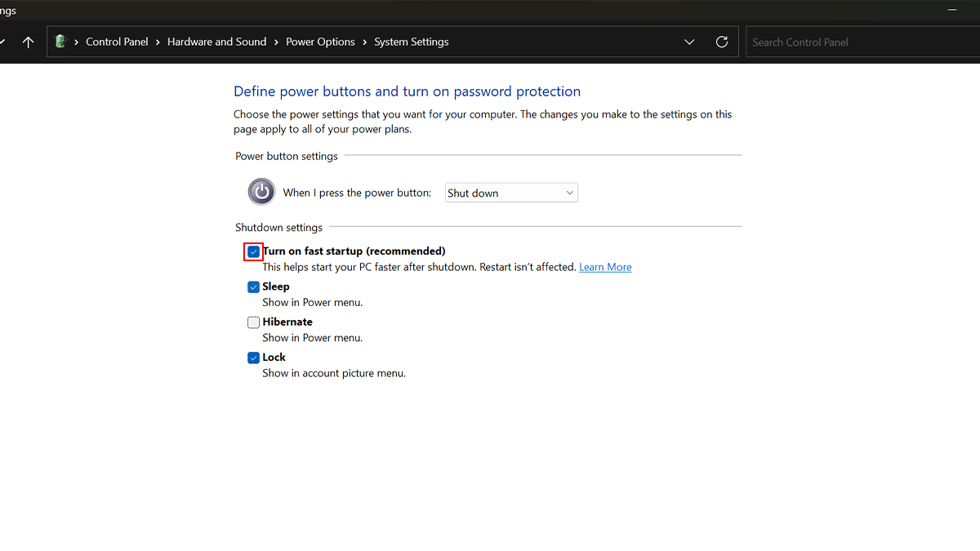
Task: Uncheck the Sleep option
Action: point(254,287)
